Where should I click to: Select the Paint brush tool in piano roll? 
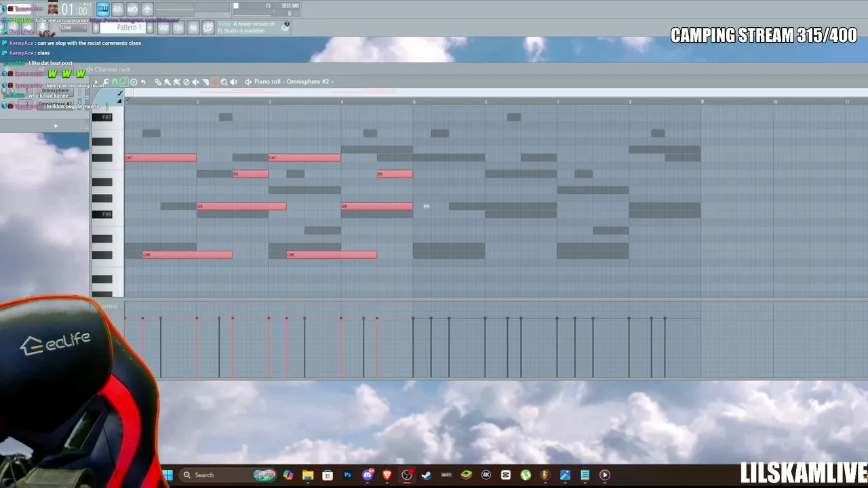tap(167, 82)
